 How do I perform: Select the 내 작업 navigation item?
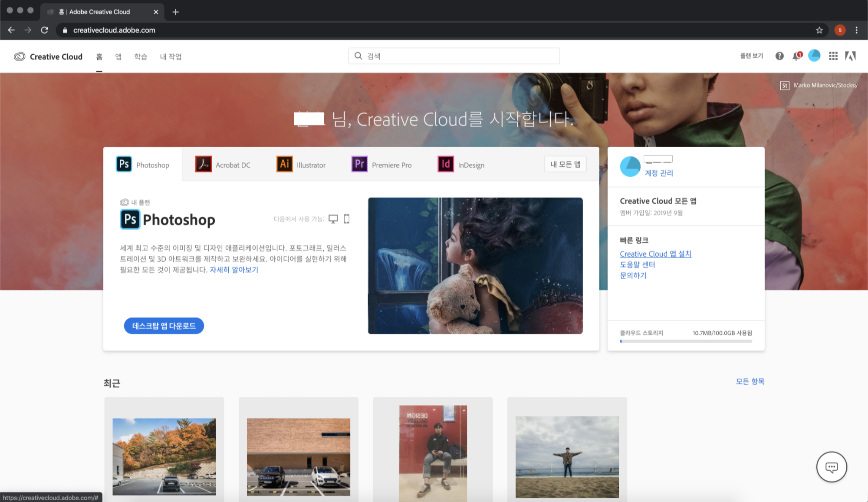coord(171,57)
